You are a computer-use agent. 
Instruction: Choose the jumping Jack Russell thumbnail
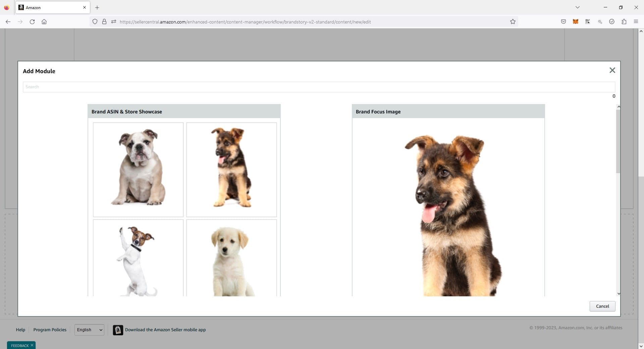point(138,258)
